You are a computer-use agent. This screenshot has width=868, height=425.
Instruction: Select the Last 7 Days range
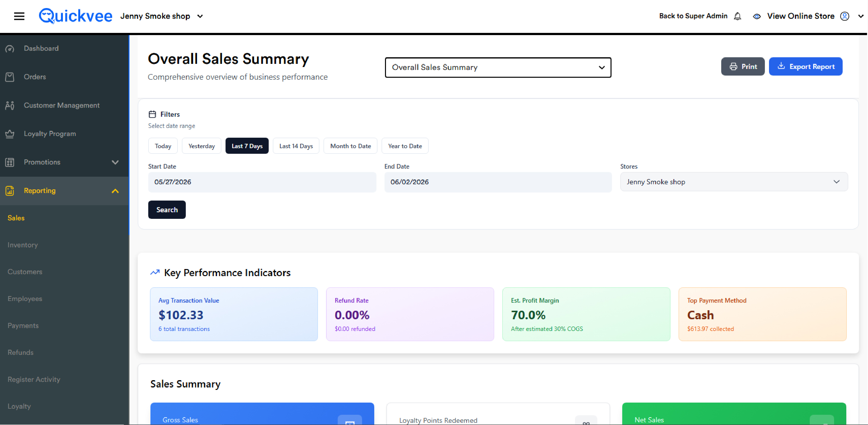click(247, 146)
